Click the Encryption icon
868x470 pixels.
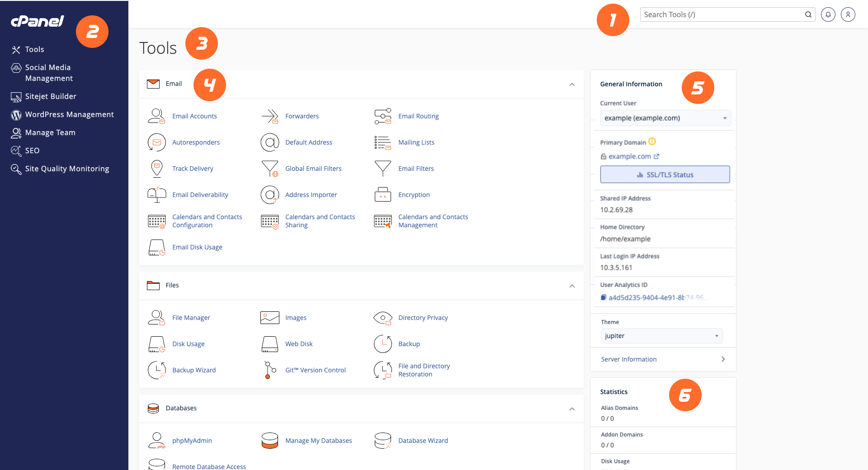pyautogui.click(x=382, y=194)
